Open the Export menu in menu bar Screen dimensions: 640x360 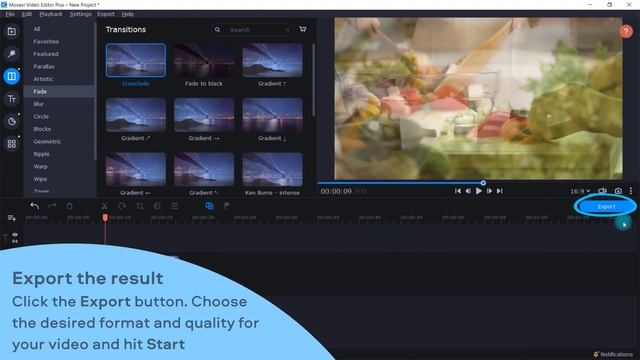pyautogui.click(x=106, y=14)
